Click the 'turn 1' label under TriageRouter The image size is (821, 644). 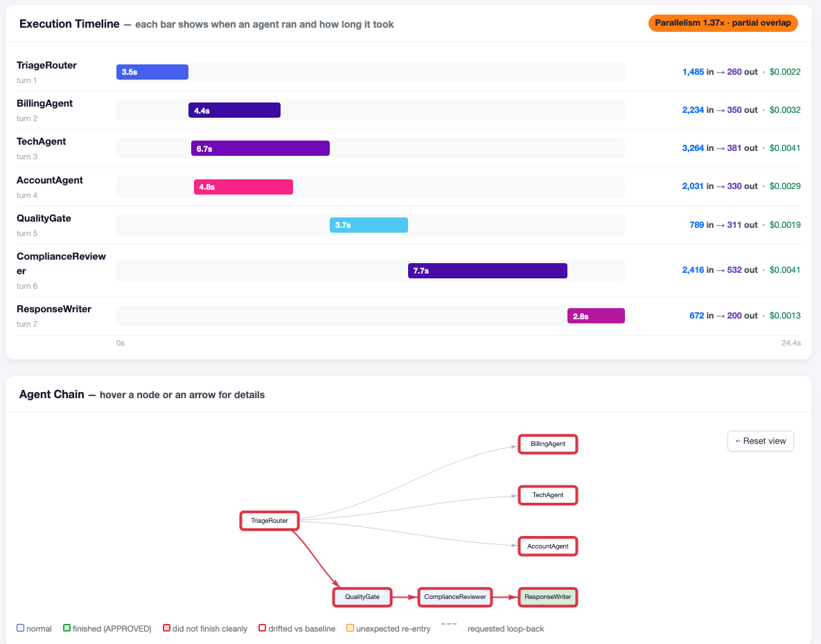tap(27, 80)
